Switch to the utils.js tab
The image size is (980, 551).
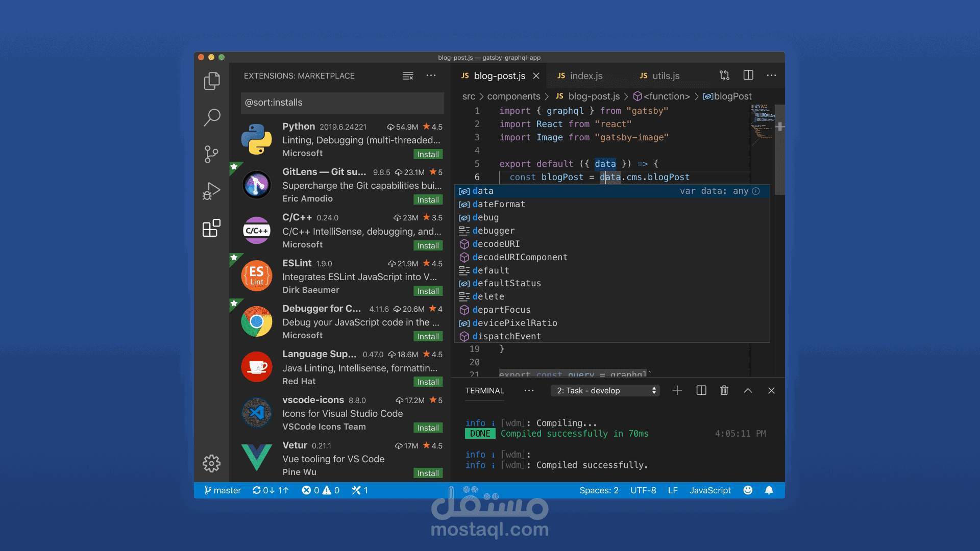[x=665, y=76]
